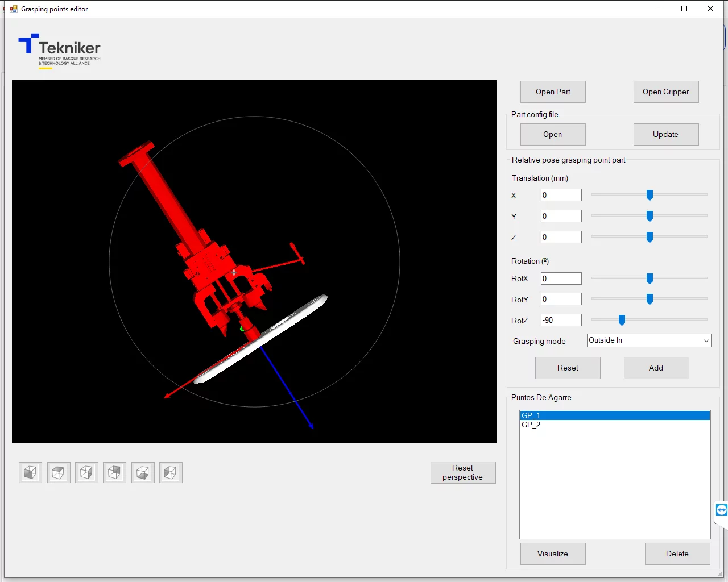
Task: Select the bottom face cube view
Action: click(143, 472)
